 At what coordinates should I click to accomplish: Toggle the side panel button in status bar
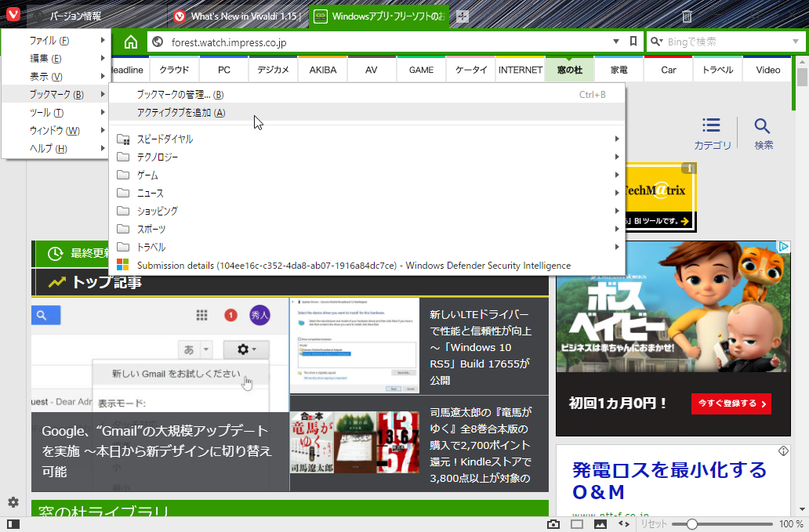[x=13, y=524]
